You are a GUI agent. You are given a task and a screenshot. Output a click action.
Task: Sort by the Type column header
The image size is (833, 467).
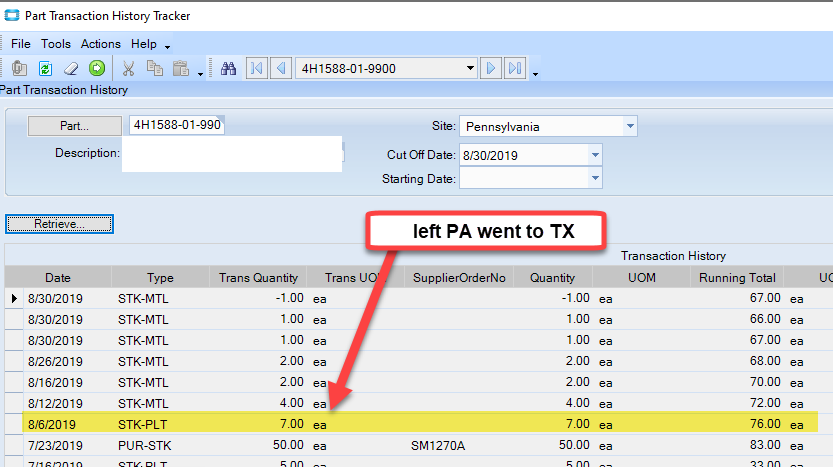[160, 278]
